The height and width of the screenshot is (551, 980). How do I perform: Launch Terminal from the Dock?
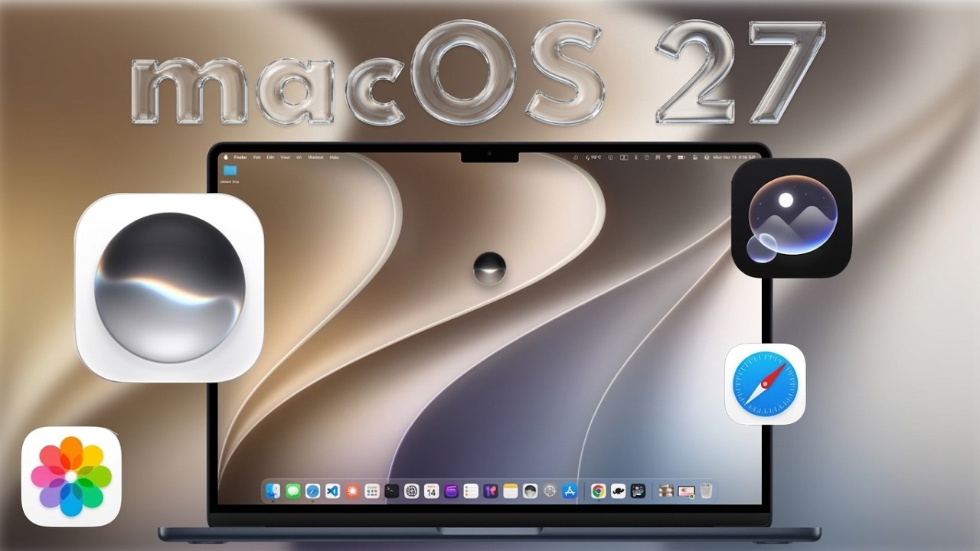click(x=392, y=491)
